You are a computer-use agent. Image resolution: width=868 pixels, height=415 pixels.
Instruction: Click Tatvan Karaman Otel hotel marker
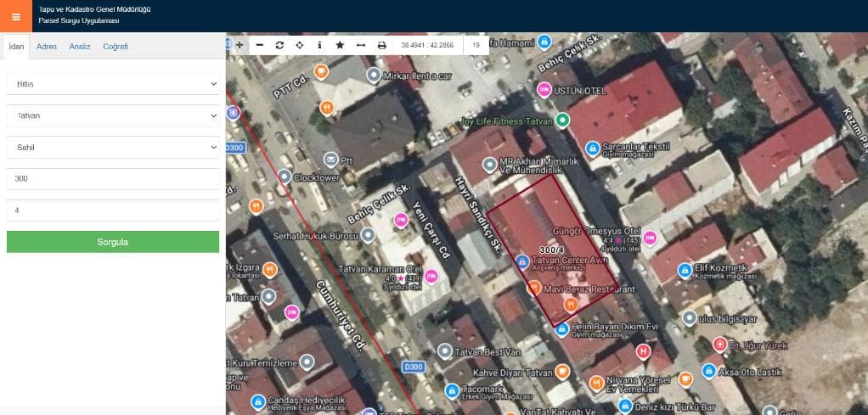(431, 276)
